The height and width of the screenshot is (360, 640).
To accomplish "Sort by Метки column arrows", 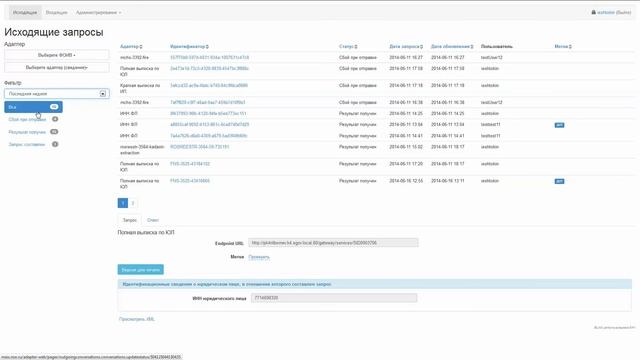I will click(x=570, y=47).
